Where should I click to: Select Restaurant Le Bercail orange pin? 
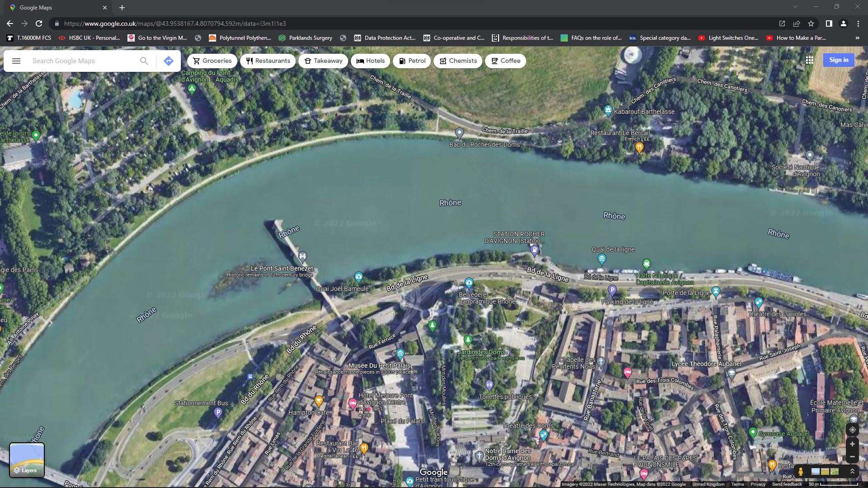[639, 148]
